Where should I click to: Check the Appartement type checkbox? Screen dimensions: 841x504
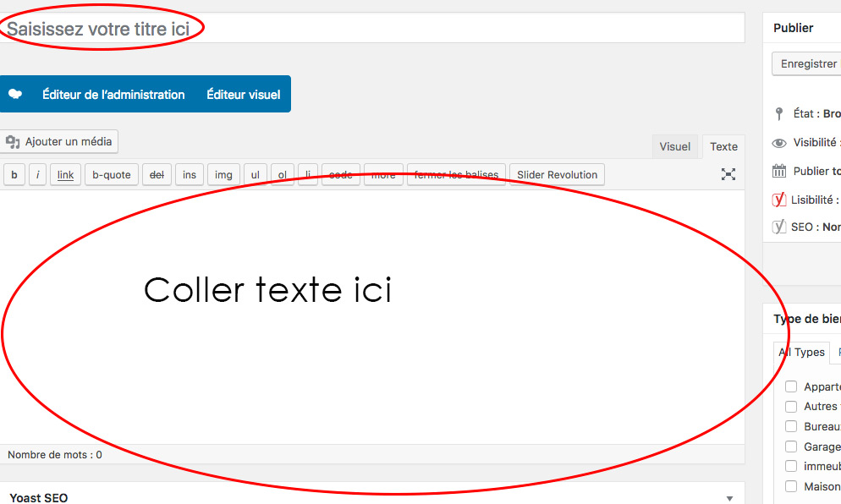pyautogui.click(x=791, y=386)
